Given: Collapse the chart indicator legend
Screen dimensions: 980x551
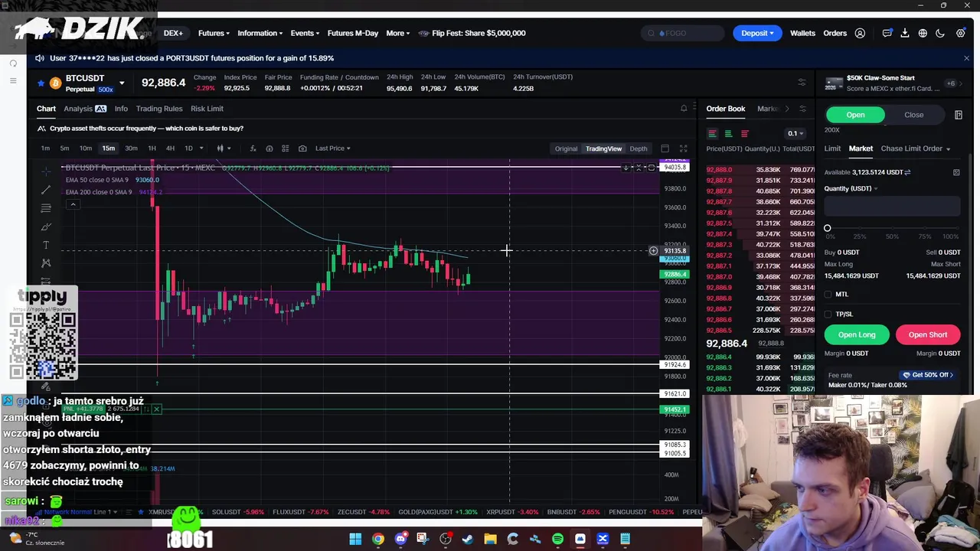Looking at the screenshot, I should click(73, 204).
